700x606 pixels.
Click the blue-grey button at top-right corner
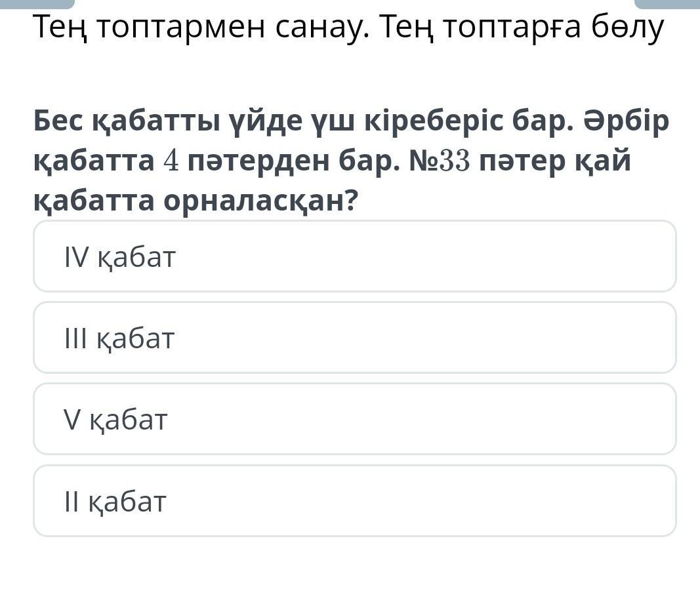pyautogui.click(x=667, y=4)
